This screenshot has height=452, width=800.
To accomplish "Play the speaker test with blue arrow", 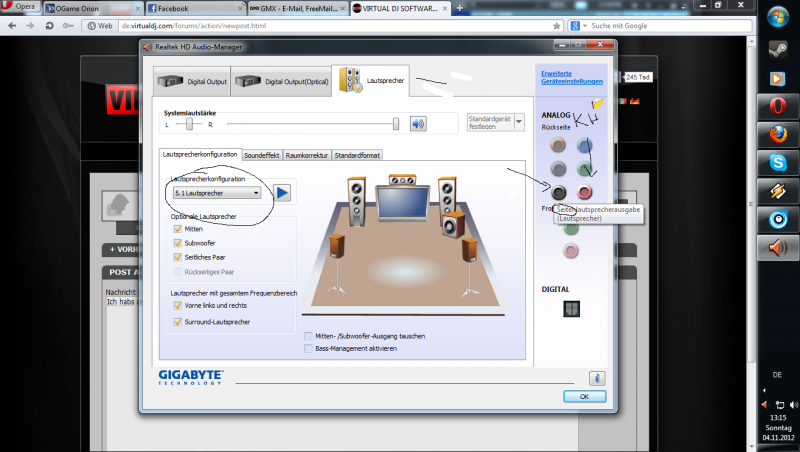I will click(282, 193).
